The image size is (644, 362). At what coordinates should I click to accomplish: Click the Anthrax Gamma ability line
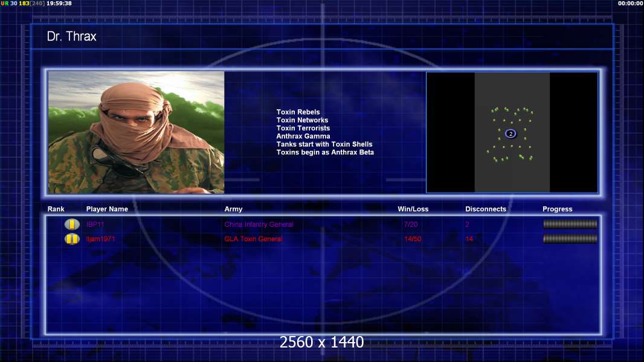point(303,136)
